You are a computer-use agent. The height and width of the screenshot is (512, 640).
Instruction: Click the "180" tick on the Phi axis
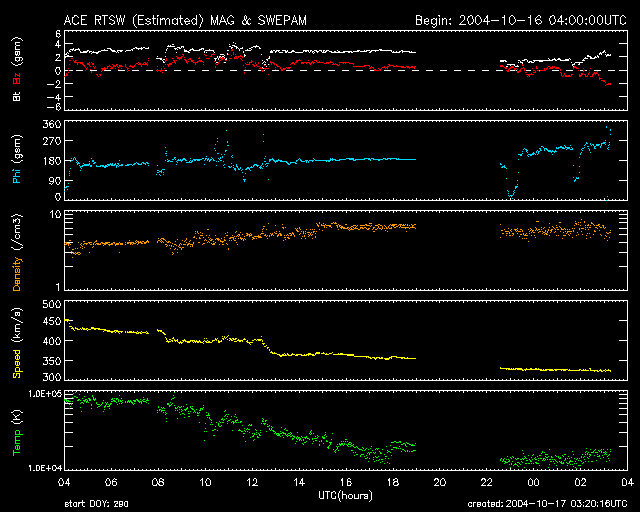tap(52, 161)
